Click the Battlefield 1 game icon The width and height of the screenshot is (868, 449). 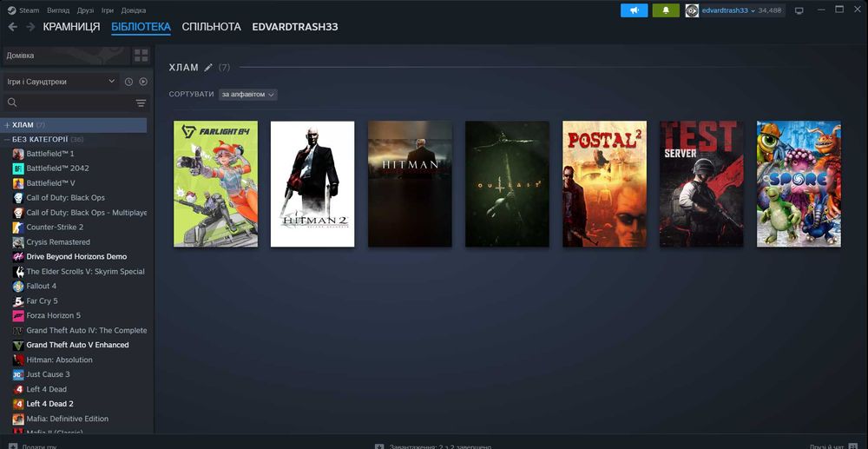pos(18,154)
